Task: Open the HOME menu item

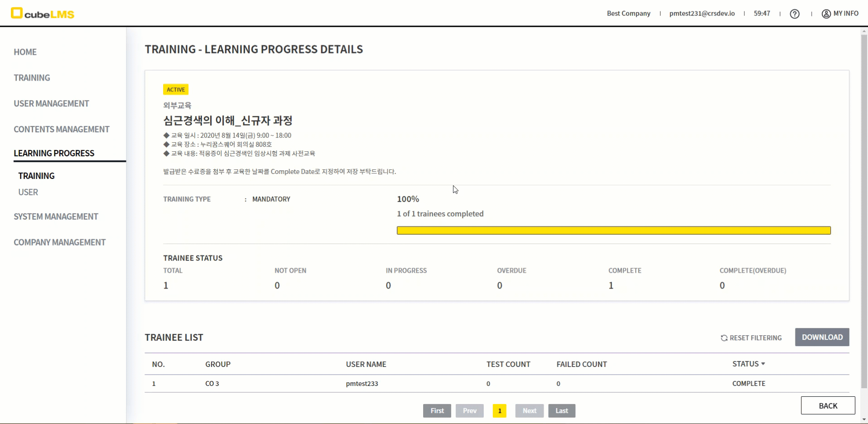Action: 25,52
